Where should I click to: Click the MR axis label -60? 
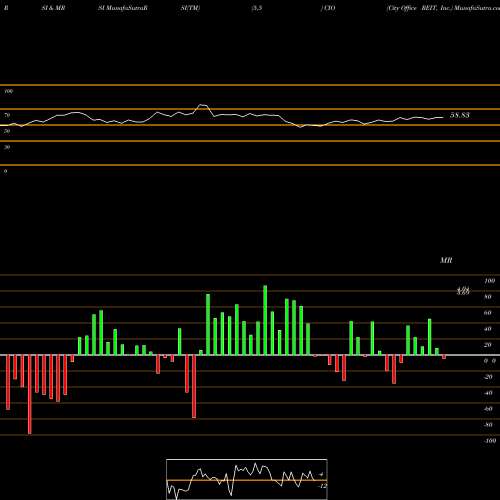click(x=488, y=409)
